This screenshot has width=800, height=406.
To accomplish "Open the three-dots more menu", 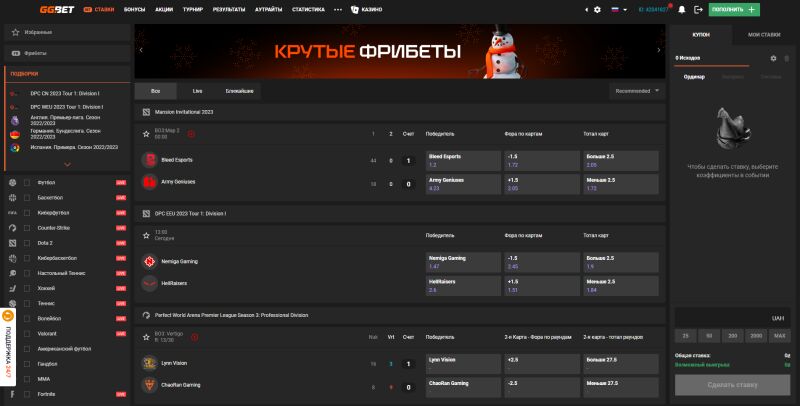I will pyautogui.click(x=338, y=10).
